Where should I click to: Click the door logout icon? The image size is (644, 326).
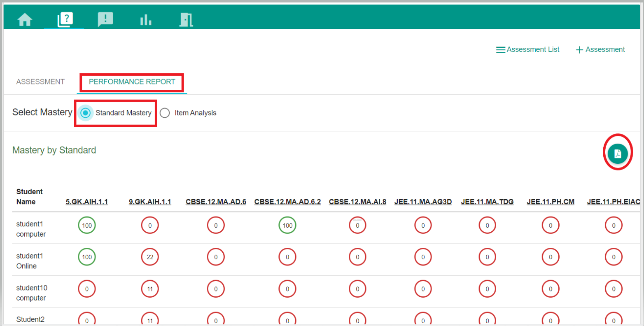(186, 19)
